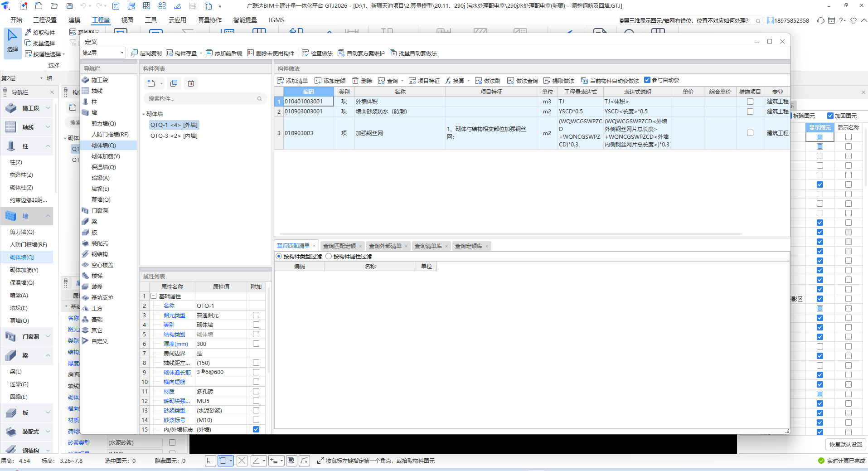Image resolution: width=868 pixels, height=471 pixels.
Task: Click the 批量选择 tool
Action: (40, 43)
